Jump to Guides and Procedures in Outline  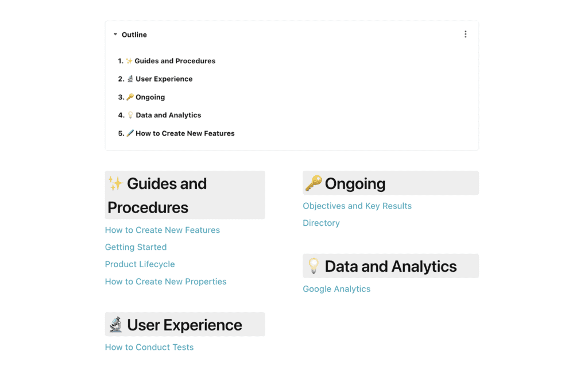pos(175,61)
